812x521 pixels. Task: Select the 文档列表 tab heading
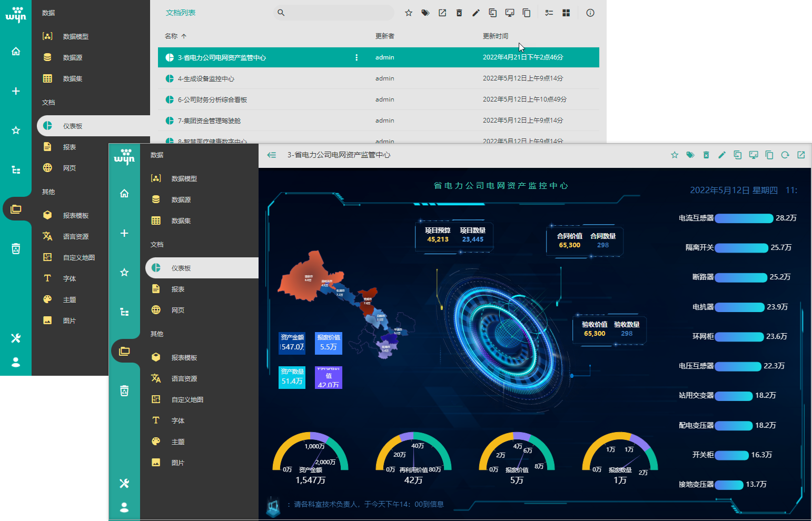pyautogui.click(x=181, y=13)
